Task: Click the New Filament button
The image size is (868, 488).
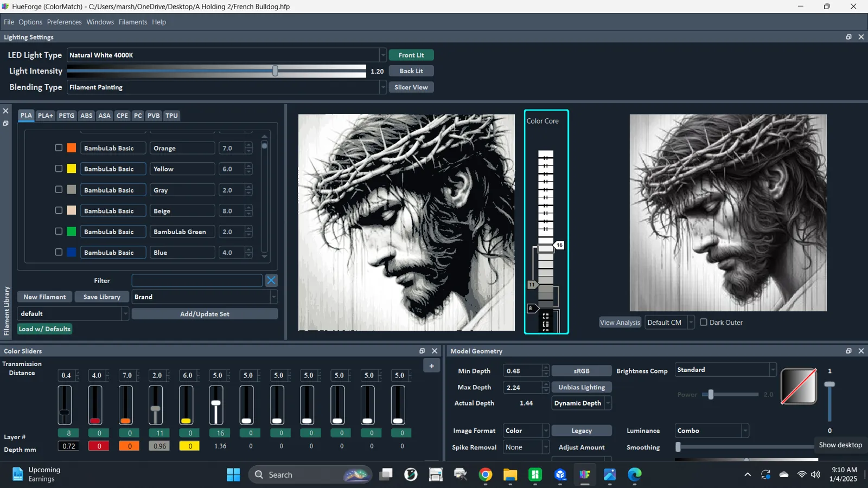Action: pos(44,297)
